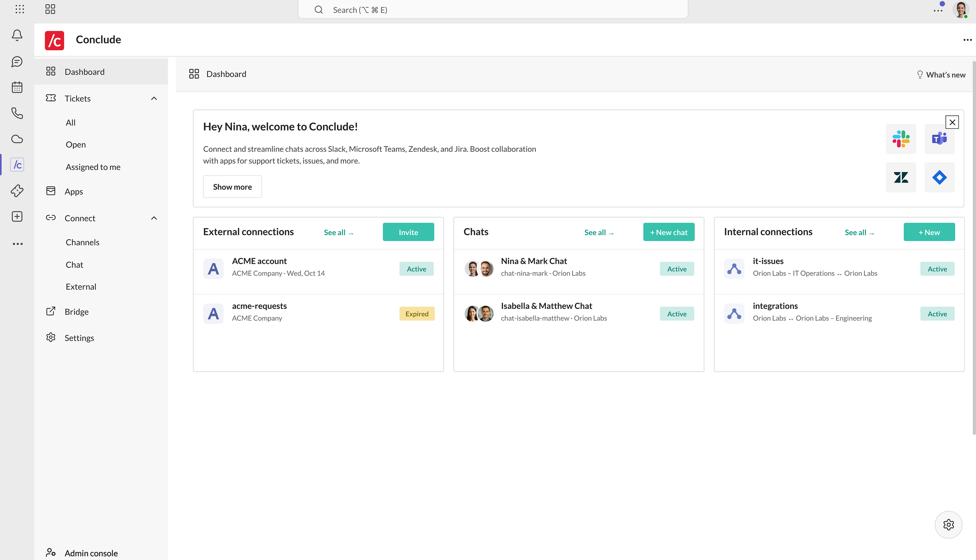Open the user profile avatar
The height and width of the screenshot is (560, 976).
960,9
